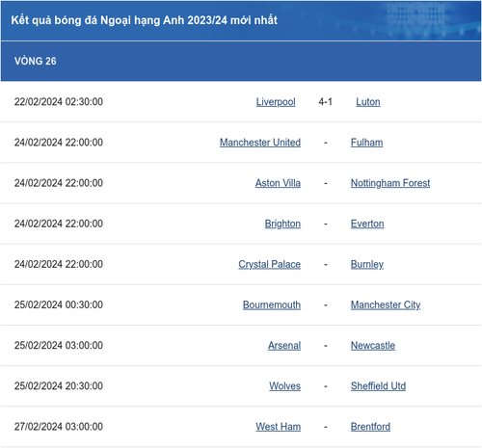Open the Everton team link
The width and height of the screenshot is (482, 448).
[x=367, y=224]
